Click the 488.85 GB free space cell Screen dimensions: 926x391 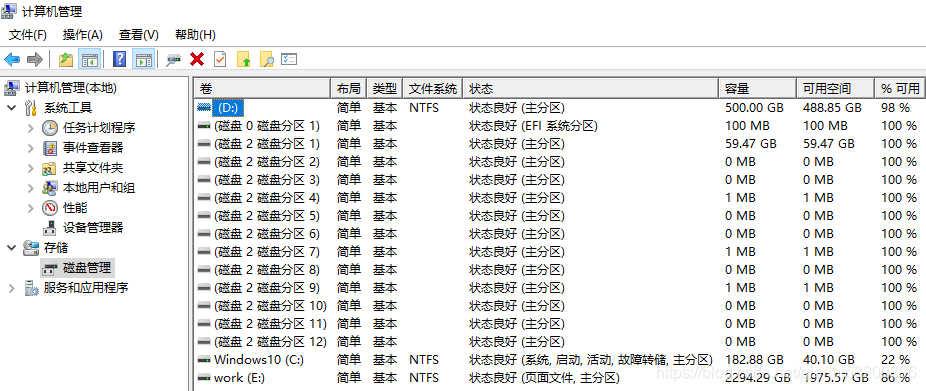(x=832, y=108)
